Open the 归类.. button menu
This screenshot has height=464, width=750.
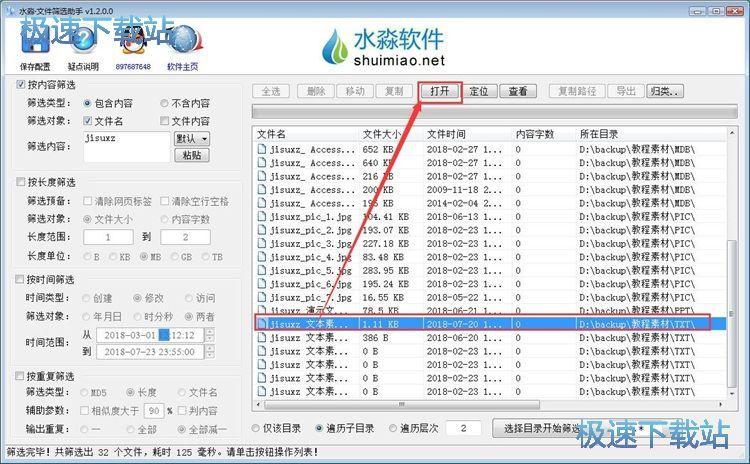tap(665, 91)
